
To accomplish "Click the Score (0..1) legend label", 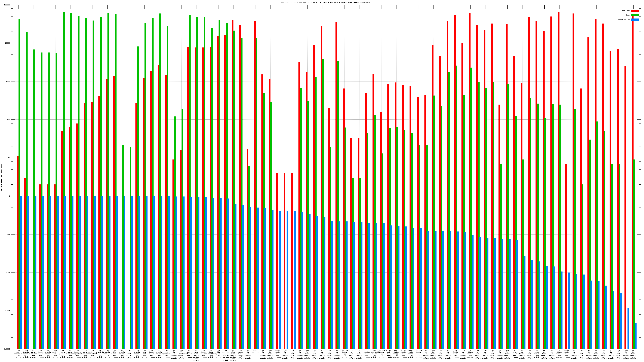I will pos(624,20).
